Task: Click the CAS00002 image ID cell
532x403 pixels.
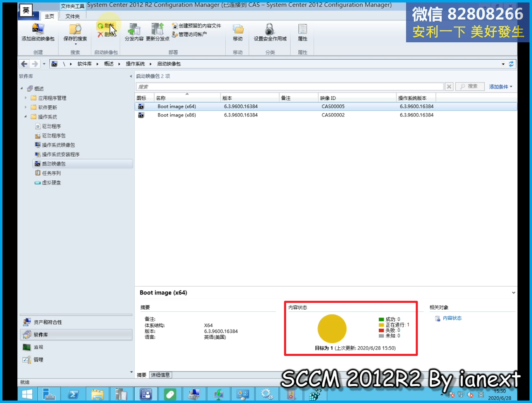Action: click(333, 115)
